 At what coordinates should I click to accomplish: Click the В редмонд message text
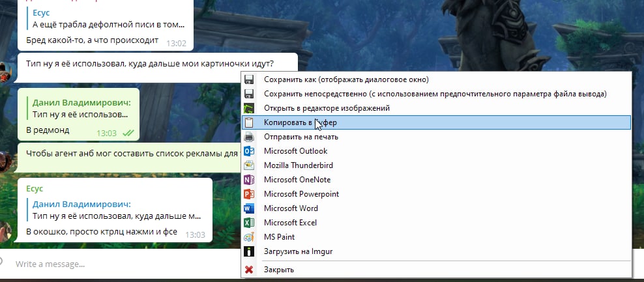tap(48, 130)
